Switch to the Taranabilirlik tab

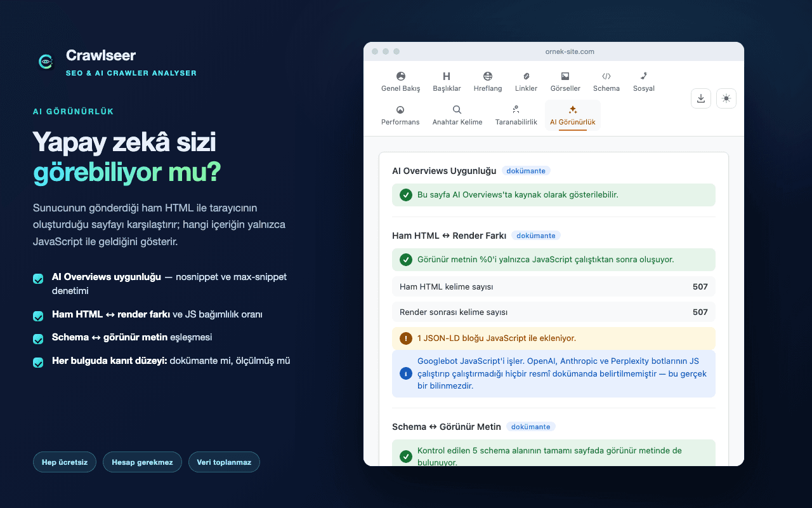[516, 116]
